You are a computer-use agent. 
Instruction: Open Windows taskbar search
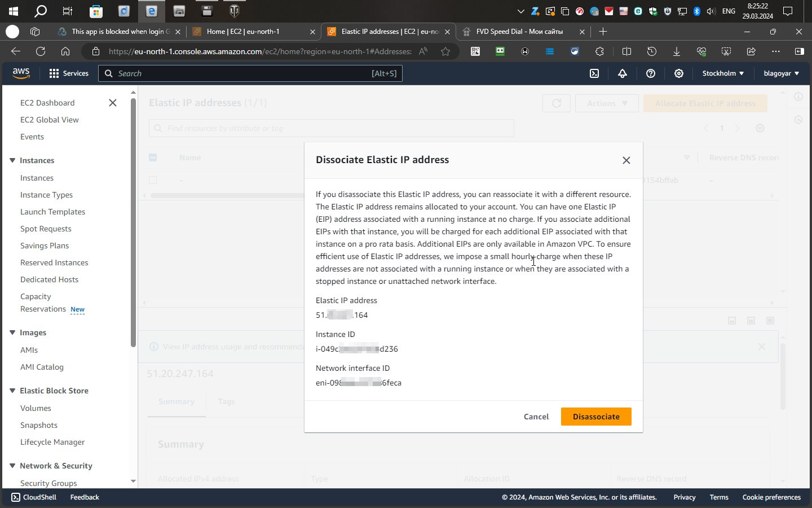[41, 11]
